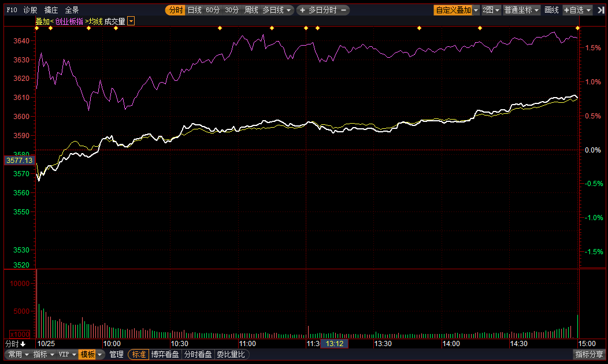Viewport: 608px width, 364px height.
Task: Activate the 画线 drawing tool
Action: [x=551, y=10]
